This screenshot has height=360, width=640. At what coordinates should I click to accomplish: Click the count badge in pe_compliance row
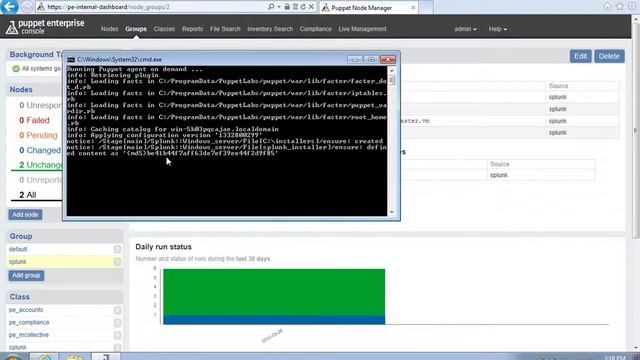point(117,323)
